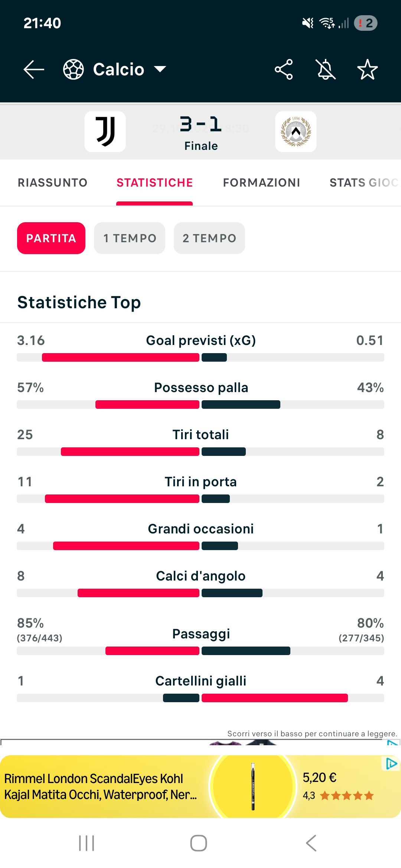Open Udinese team logo

[x=296, y=132]
